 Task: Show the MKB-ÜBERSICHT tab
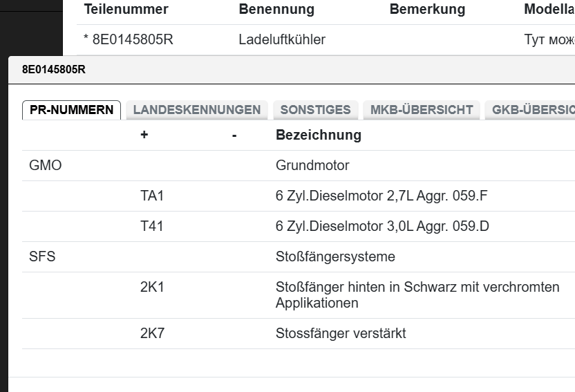click(422, 110)
